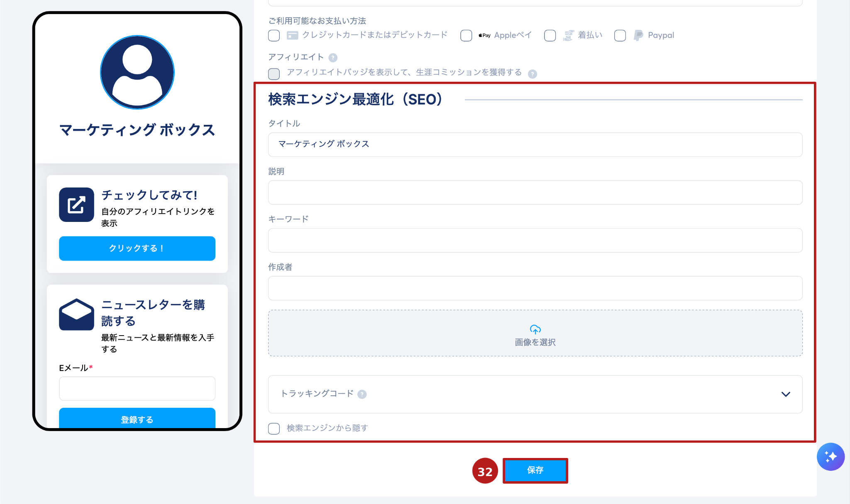Click the cloud upload icon
850x504 pixels.
535,329
